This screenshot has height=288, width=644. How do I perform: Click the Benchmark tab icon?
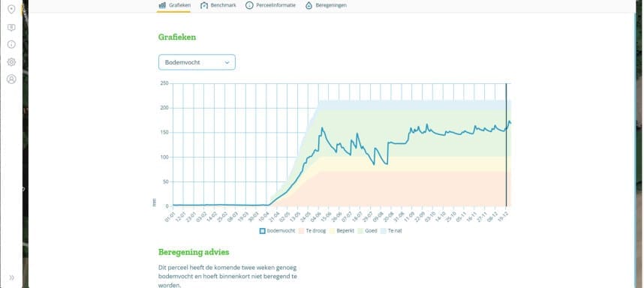coord(204,5)
